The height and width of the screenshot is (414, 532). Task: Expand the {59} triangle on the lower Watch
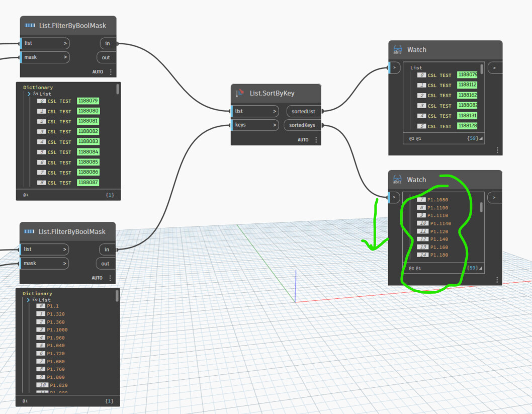tap(480, 268)
